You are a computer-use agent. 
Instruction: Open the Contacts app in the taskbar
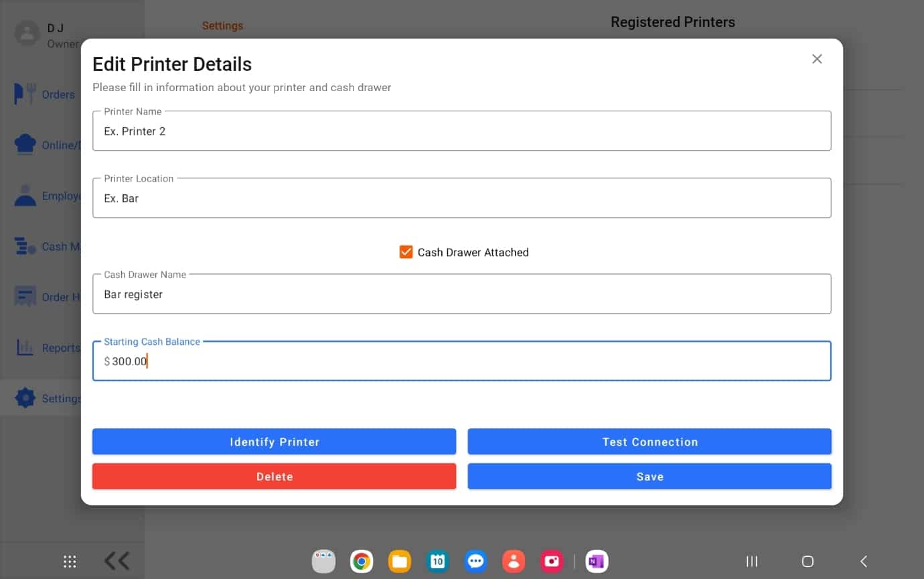[x=514, y=562]
